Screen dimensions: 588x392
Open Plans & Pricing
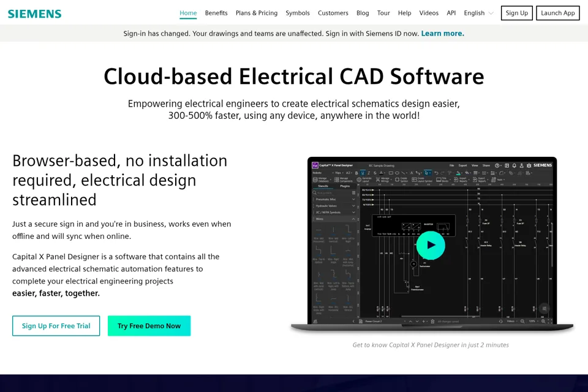[x=257, y=13]
